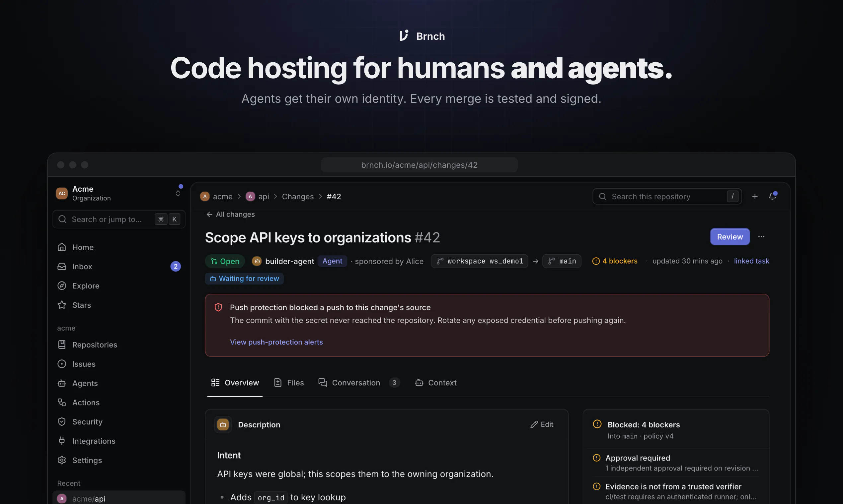The image size is (843, 504).
Task: Open the Home sidebar item
Action: click(x=118, y=247)
